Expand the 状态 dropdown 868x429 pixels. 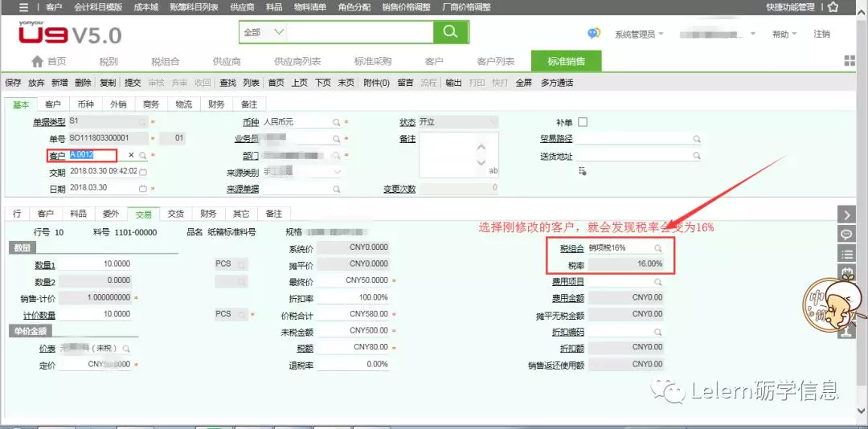click(492, 122)
